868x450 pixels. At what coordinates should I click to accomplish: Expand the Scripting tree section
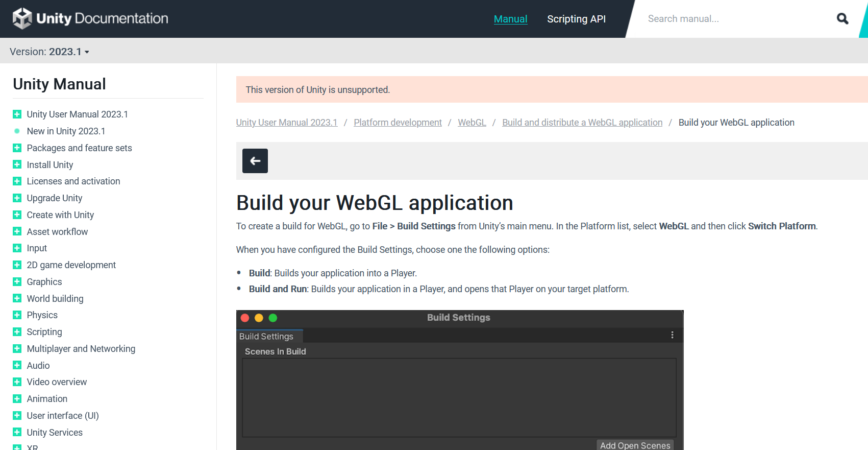click(x=17, y=332)
